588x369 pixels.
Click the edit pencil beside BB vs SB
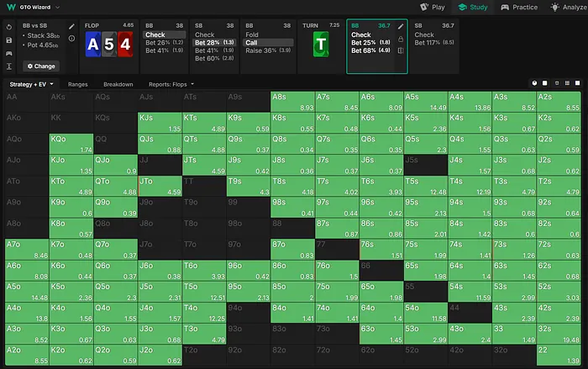[71, 27]
